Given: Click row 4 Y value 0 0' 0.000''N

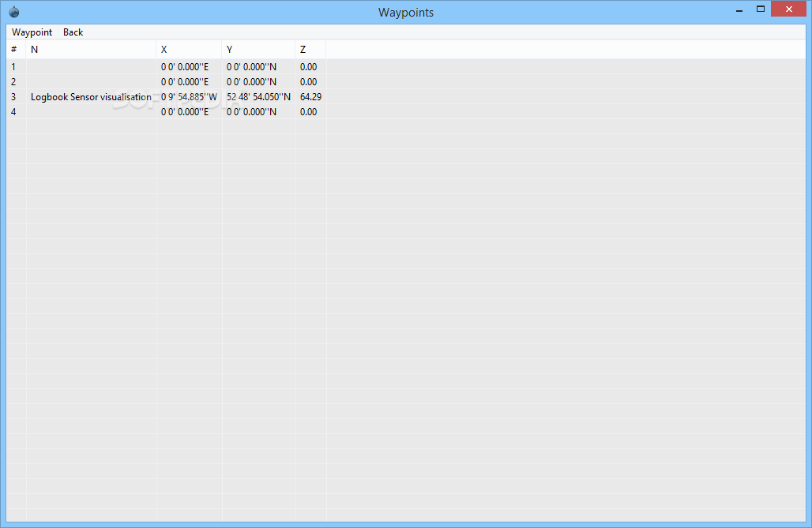Looking at the screenshot, I should point(252,112).
